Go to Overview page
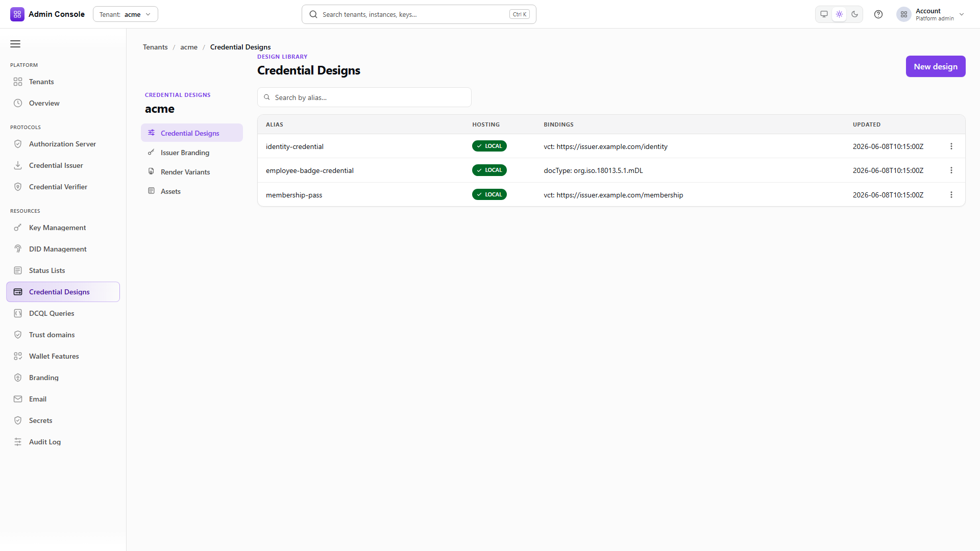Screen dimensions: 980x551 click(63, 103)
